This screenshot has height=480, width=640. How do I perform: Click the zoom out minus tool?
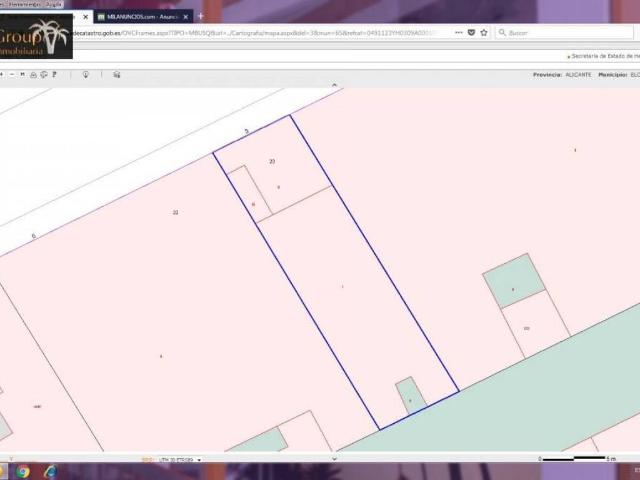click(12, 74)
